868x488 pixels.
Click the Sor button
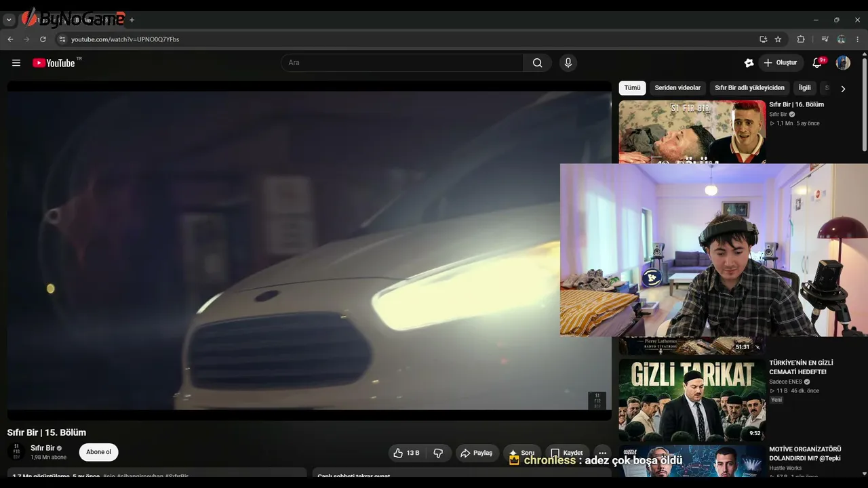[521, 453]
